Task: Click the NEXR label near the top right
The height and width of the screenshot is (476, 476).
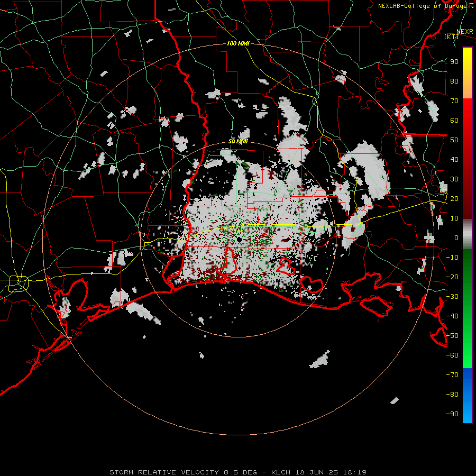Action: click(x=465, y=32)
